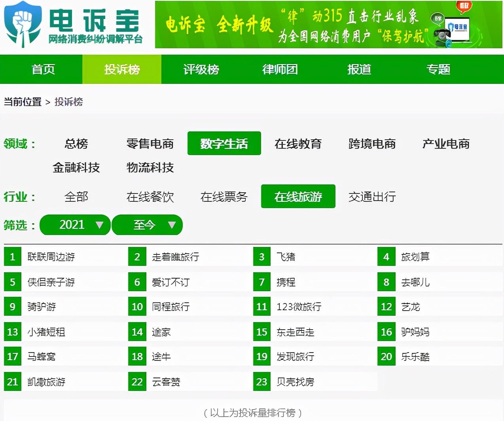The width and height of the screenshot is (504, 421).
Task: Click the 当前位置 breadcrumb text
Action: pos(23,102)
